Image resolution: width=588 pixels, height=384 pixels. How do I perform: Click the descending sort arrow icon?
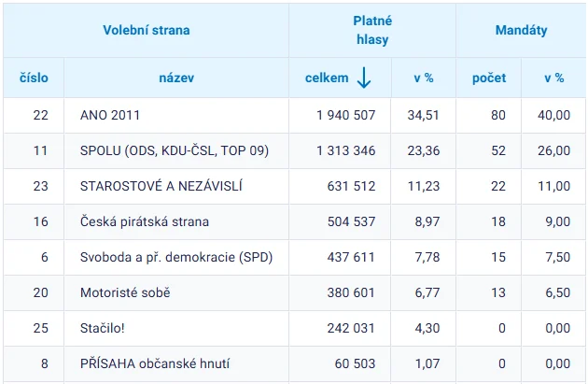click(363, 79)
